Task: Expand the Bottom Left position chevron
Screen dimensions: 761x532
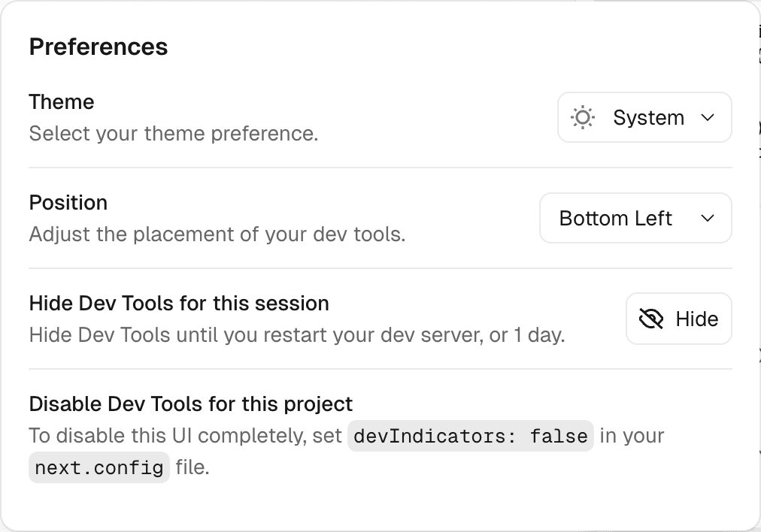Action: [707, 218]
